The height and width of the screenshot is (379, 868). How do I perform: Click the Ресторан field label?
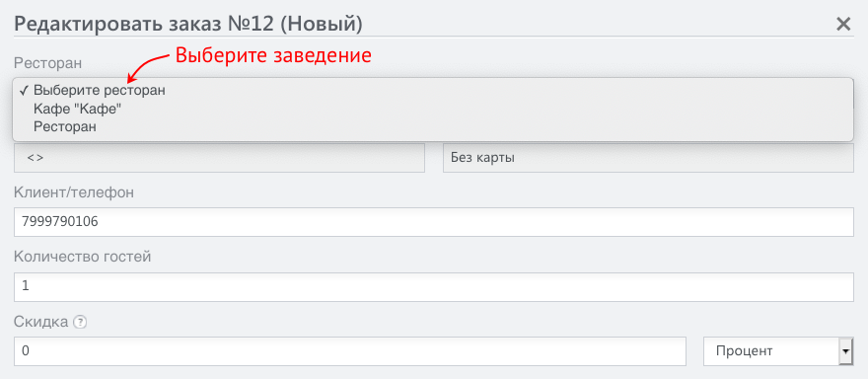[48, 62]
